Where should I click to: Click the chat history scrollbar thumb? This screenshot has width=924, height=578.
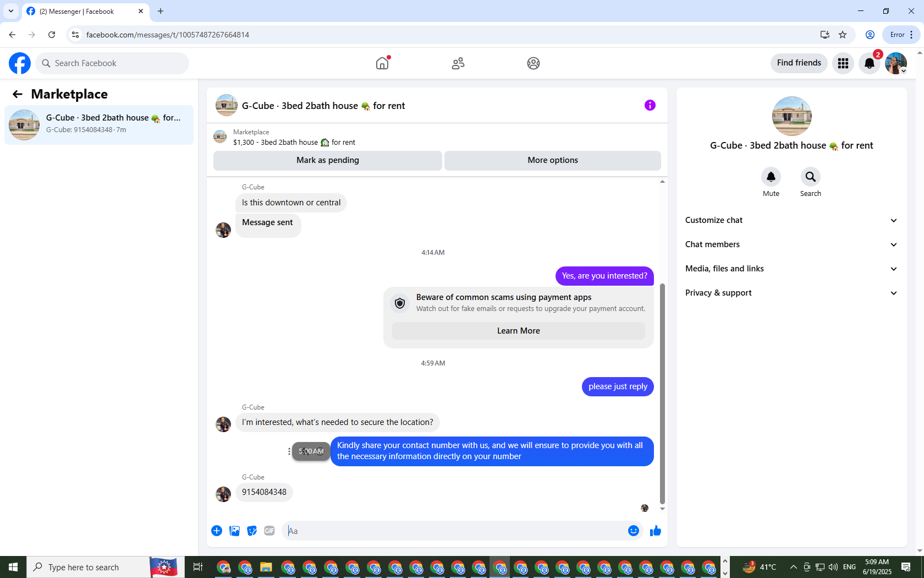(x=662, y=394)
